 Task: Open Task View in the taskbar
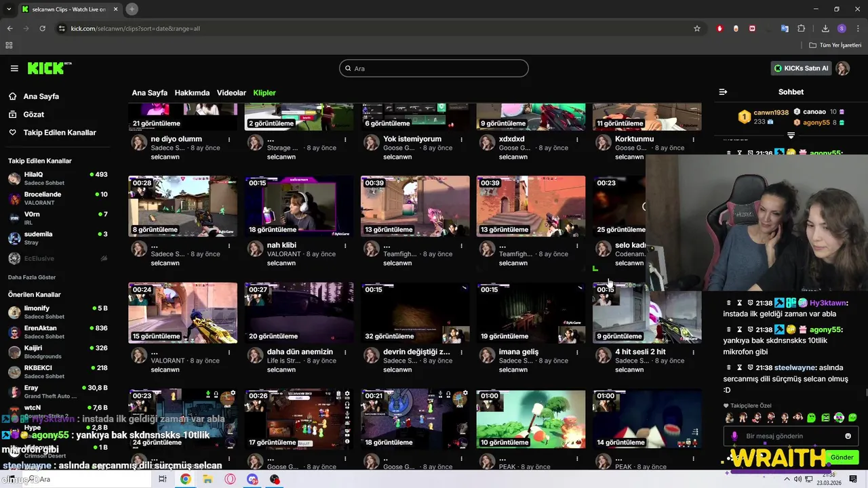(163, 479)
